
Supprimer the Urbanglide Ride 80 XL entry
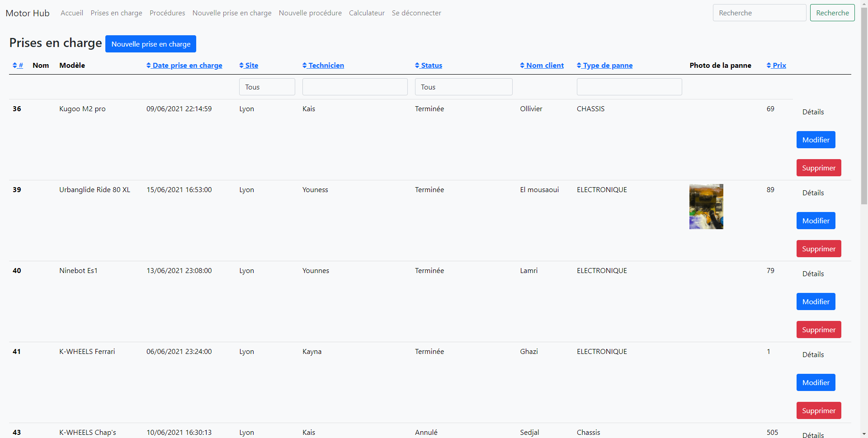(x=819, y=249)
